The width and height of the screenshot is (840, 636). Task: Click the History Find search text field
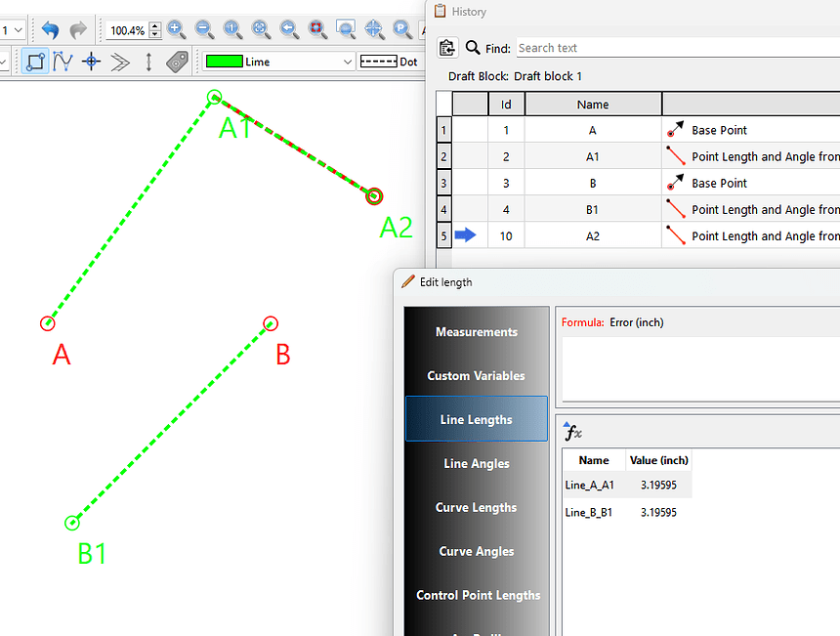pyautogui.click(x=674, y=48)
